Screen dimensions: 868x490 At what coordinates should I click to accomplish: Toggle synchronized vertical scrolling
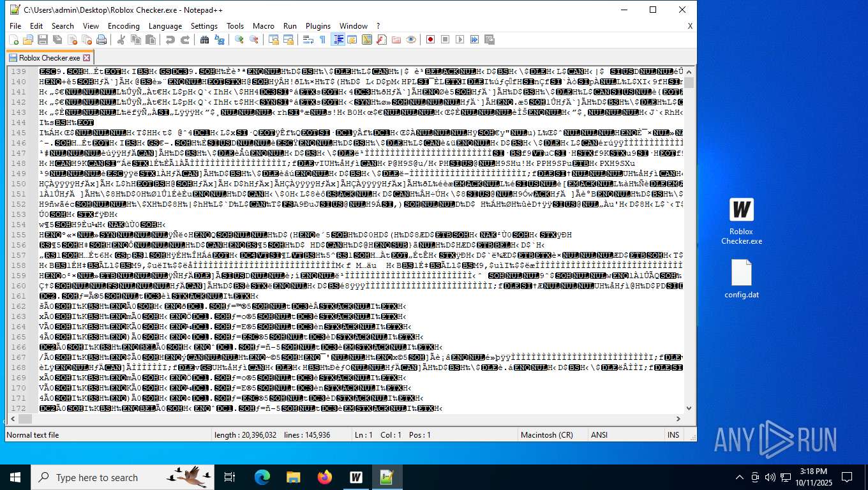click(x=274, y=40)
